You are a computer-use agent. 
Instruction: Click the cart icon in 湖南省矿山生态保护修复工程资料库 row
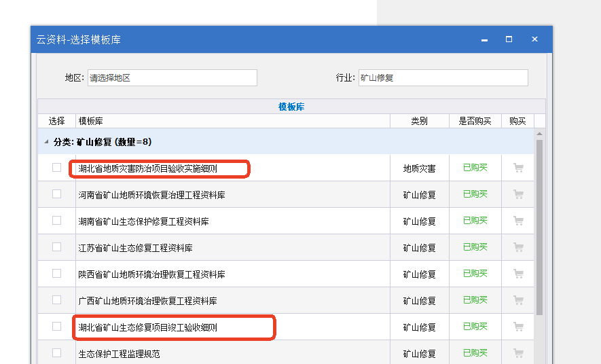tap(519, 221)
